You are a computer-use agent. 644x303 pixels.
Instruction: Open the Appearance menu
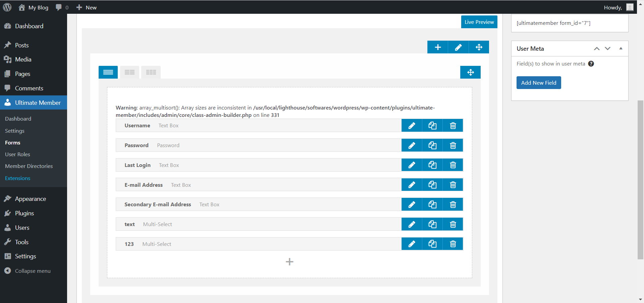(34, 199)
